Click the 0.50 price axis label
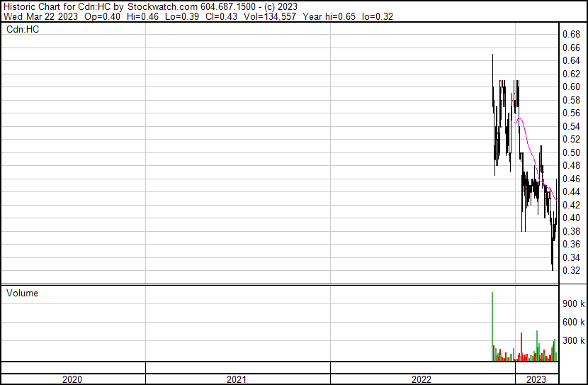The image size is (588, 385). 571,152
